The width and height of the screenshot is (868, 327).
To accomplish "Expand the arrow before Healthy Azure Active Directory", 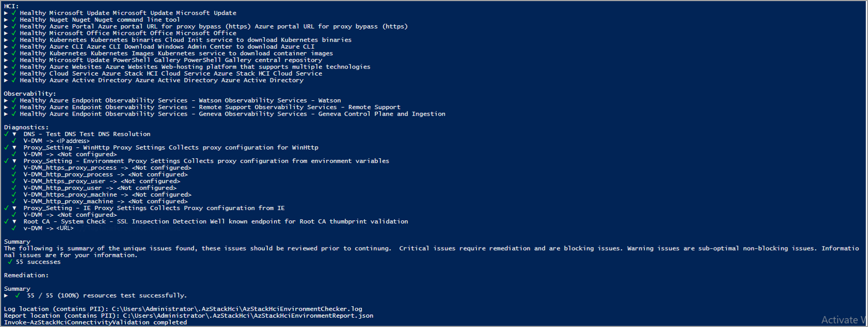I will point(6,80).
